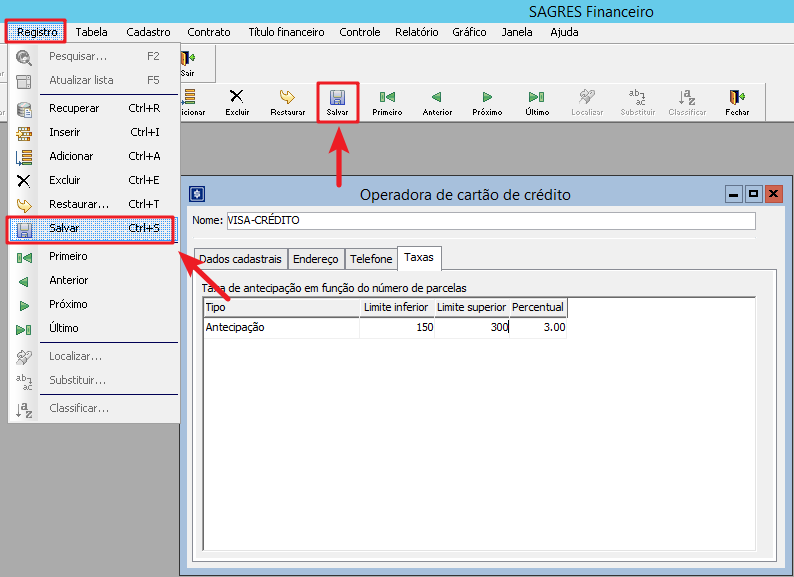Click the Localizar toolbar icon
The width and height of the screenshot is (794, 577).
(x=587, y=102)
